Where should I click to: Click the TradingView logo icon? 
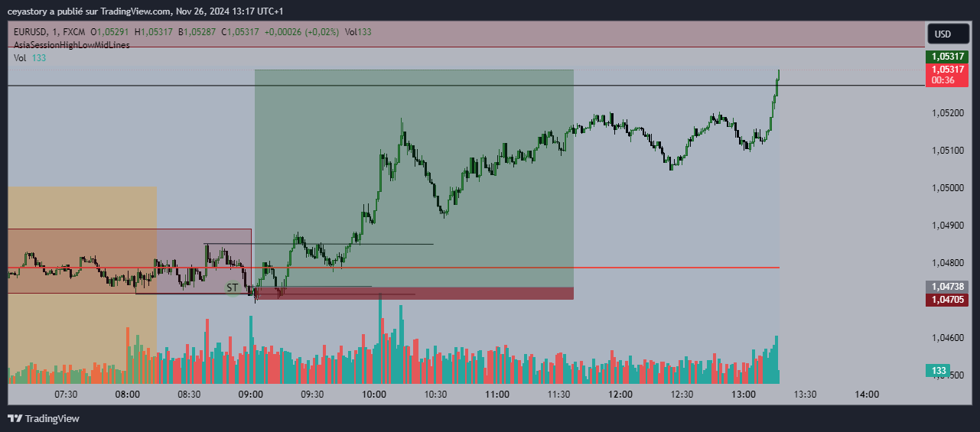(x=15, y=418)
